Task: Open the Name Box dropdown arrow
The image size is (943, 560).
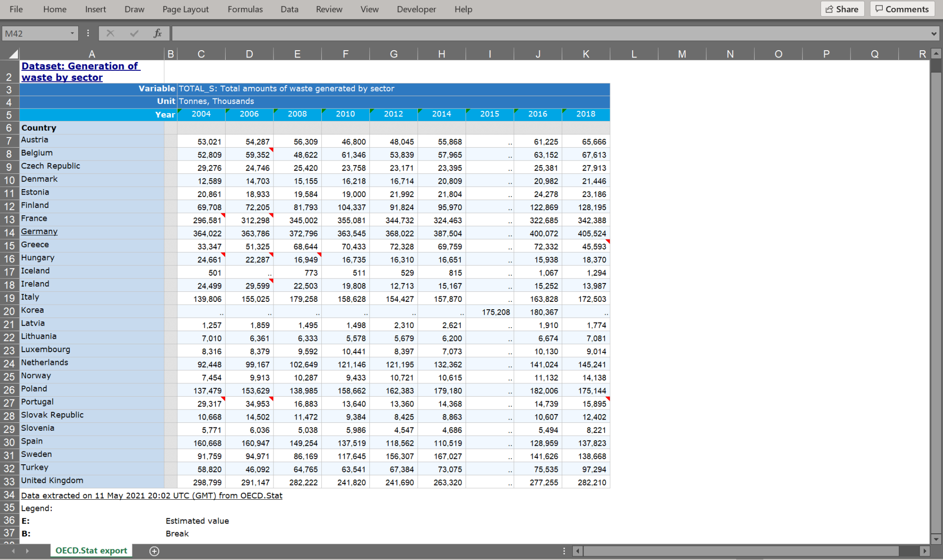Action: point(72,33)
